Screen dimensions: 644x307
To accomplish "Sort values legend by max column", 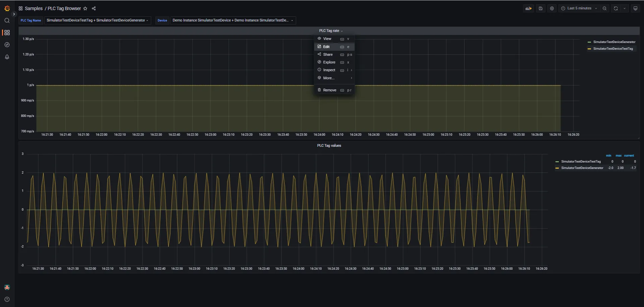I will tap(619, 156).
